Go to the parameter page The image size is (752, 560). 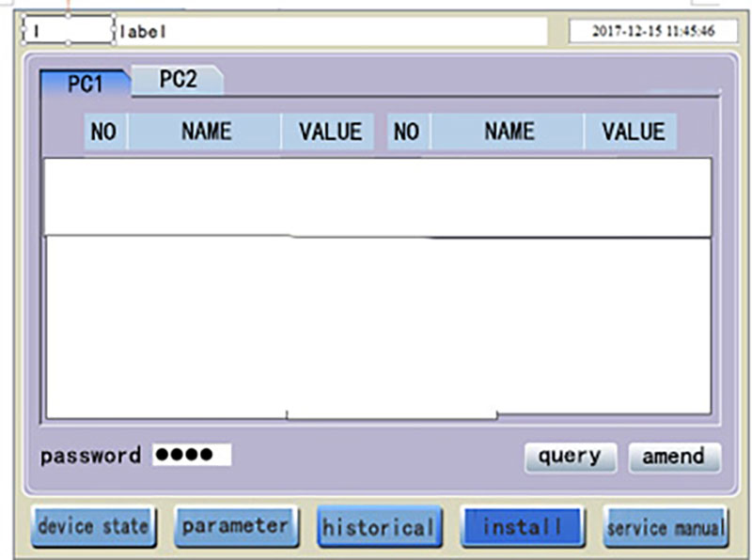pos(236,527)
